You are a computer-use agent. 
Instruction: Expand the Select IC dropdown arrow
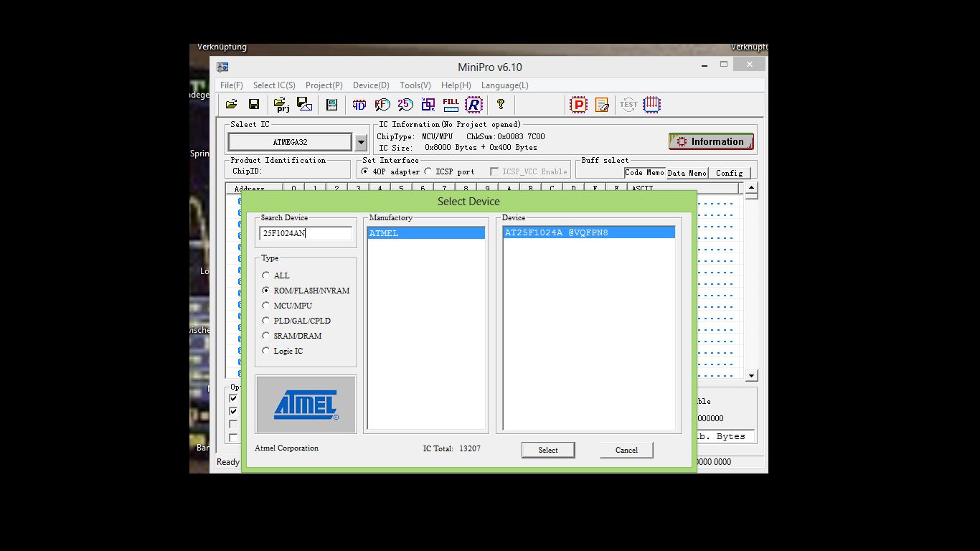pyautogui.click(x=361, y=142)
